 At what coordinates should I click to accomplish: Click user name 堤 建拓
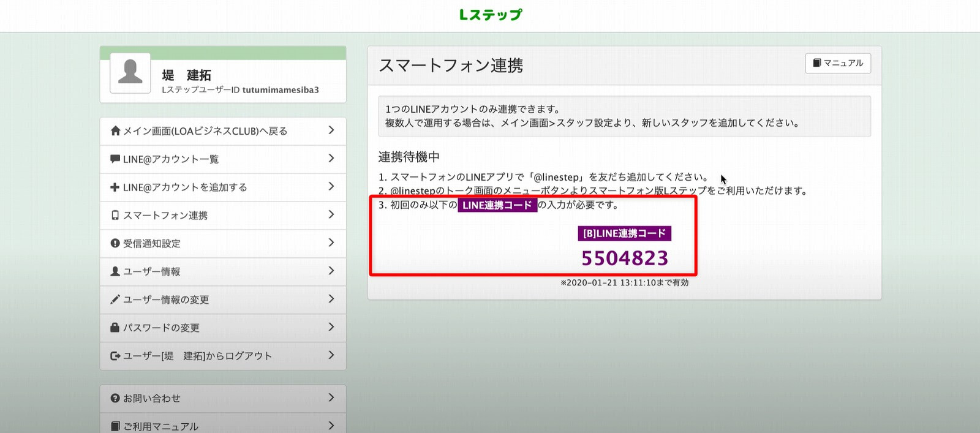pos(186,75)
